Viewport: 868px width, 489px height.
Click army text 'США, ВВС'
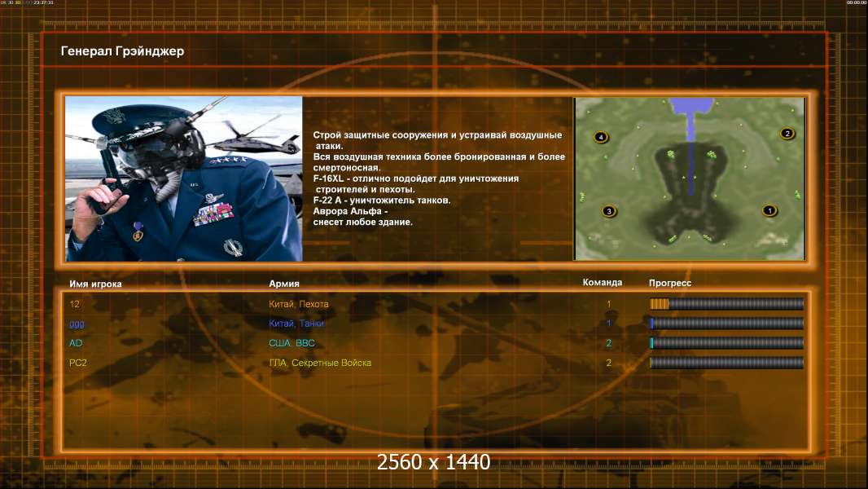[x=292, y=343]
